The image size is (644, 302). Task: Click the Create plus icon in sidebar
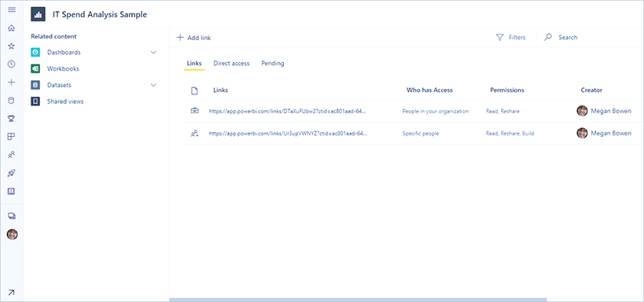12,82
